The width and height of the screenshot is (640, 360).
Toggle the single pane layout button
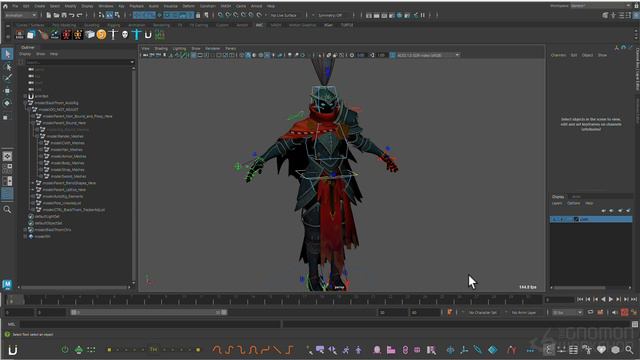coord(7,157)
